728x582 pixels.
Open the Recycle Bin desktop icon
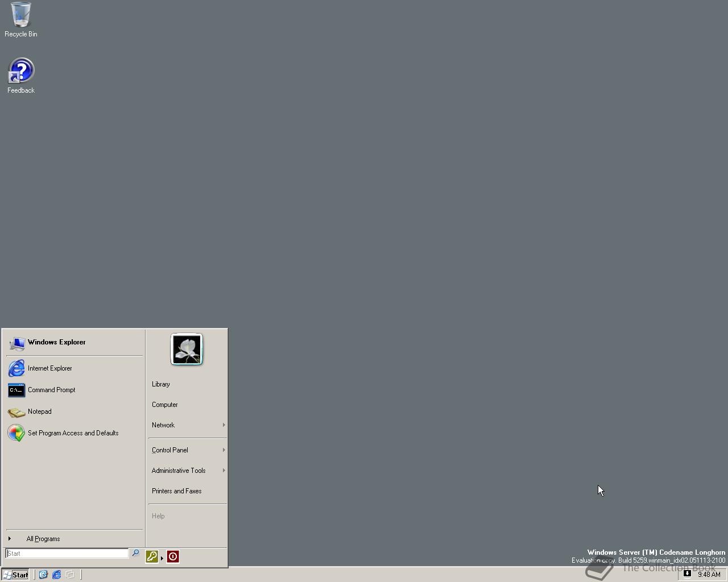pos(21,19)
